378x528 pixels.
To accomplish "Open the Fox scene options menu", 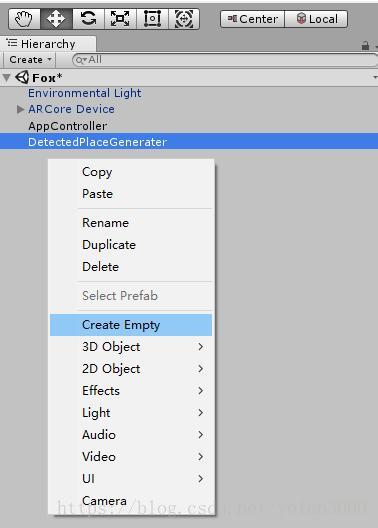I will click(x=375, y=77).
